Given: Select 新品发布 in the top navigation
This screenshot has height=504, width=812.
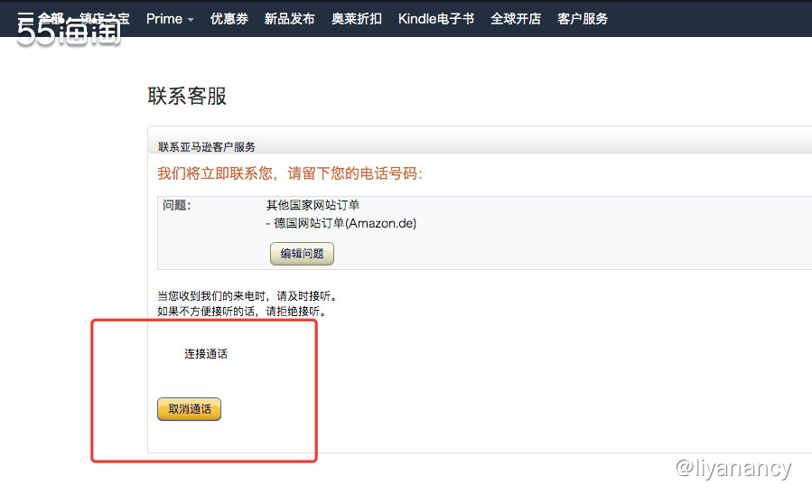Looking at the screenshot, I should click(x=289, y=18).
